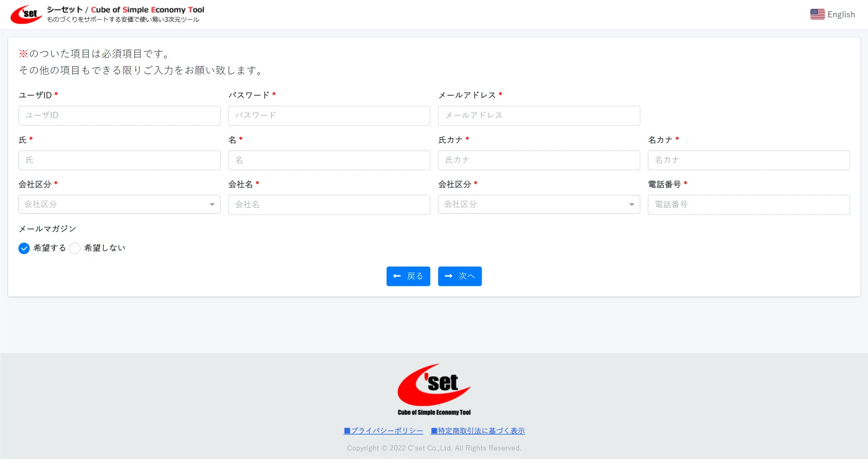Click the 会社名 input field
This screenshot has width=868, height=459.
click(329, 204)
